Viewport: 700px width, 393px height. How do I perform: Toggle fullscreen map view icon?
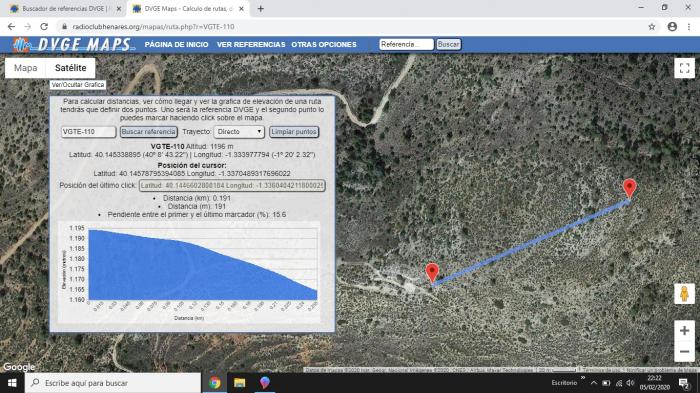coord(684,68)
